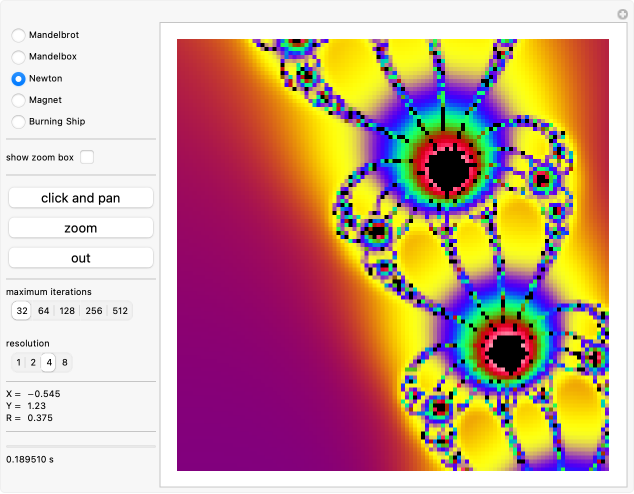Click the out button
This screenshot has width=634, height=494.
81,258
